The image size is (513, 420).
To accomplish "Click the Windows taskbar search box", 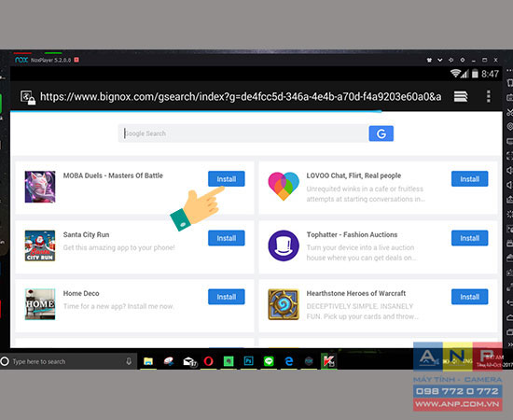I will click(x=69, y=361).
